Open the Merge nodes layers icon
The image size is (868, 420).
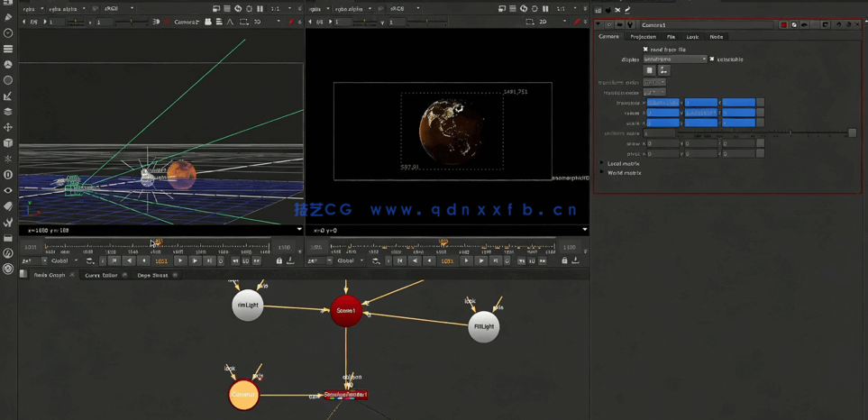[x=8, y=112]
